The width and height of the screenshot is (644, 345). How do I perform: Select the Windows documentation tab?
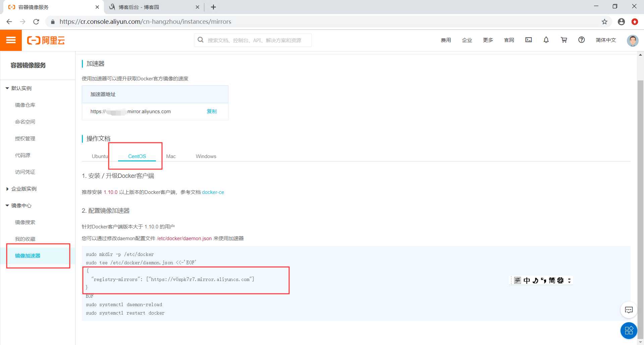pos(206,156)
